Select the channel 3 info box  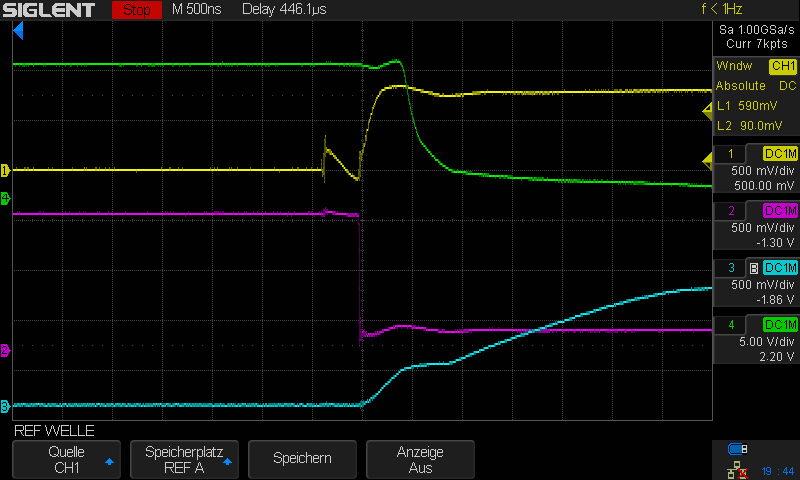[x=756, y=283]
